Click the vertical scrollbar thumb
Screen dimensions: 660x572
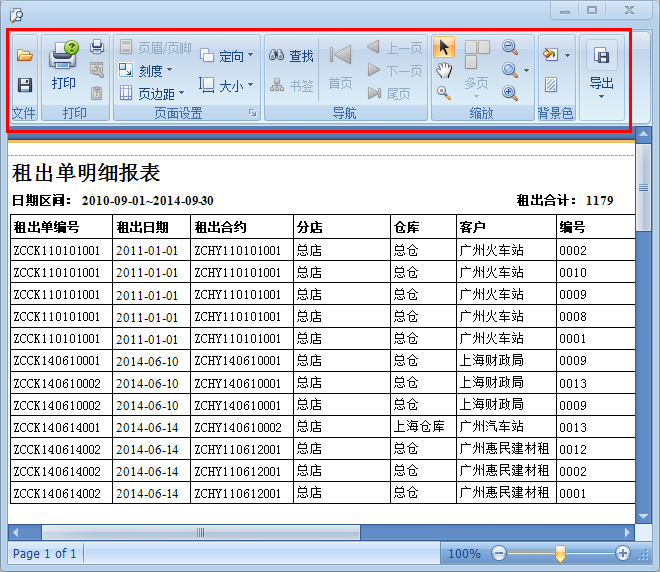(643, 187)
